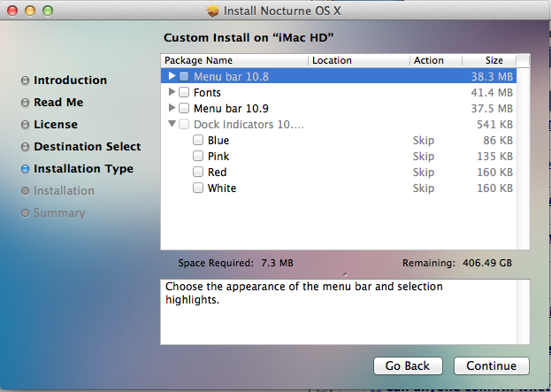Click the Fonts package row name
Image resolution: width=551 pixels, height=392 pixels.
tap(207, 92)
